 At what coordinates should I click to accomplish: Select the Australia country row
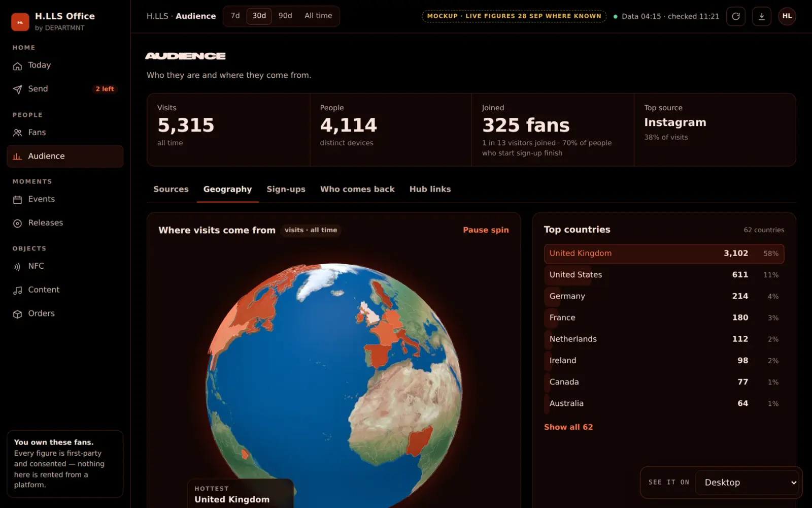click(664, 403)
